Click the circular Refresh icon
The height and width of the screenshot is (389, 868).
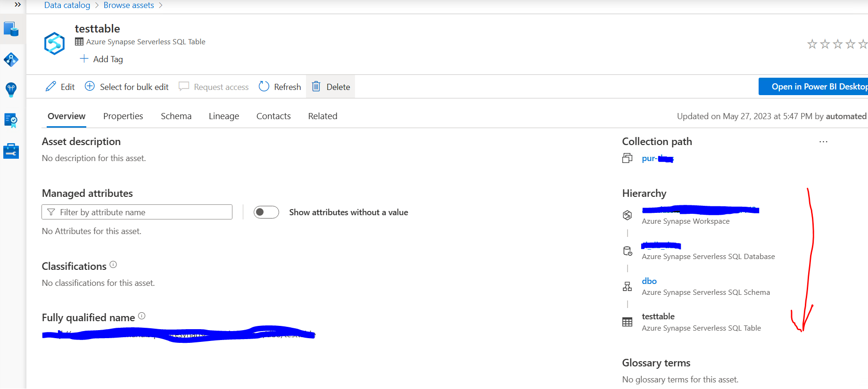coord(264,86)
